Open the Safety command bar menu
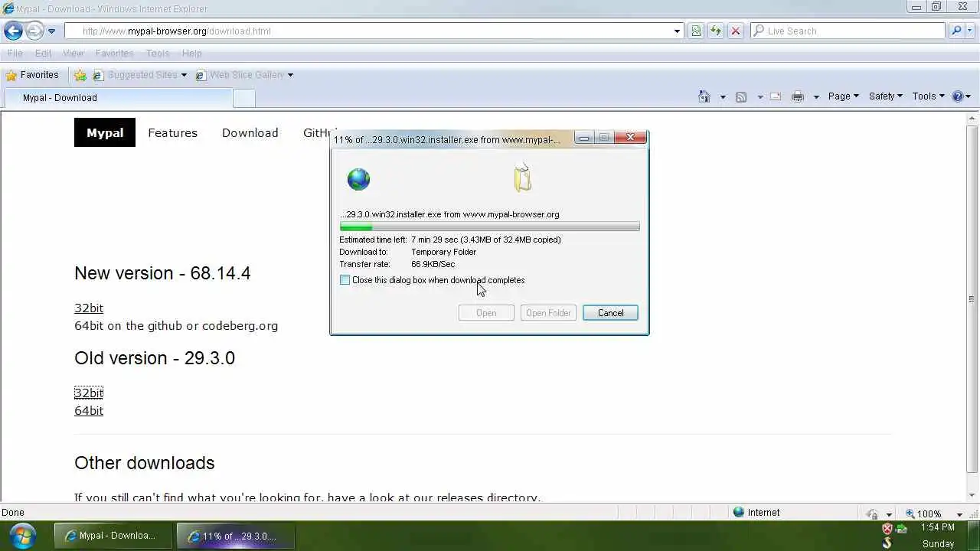This screenshot has height=551, width=980. 886,96
